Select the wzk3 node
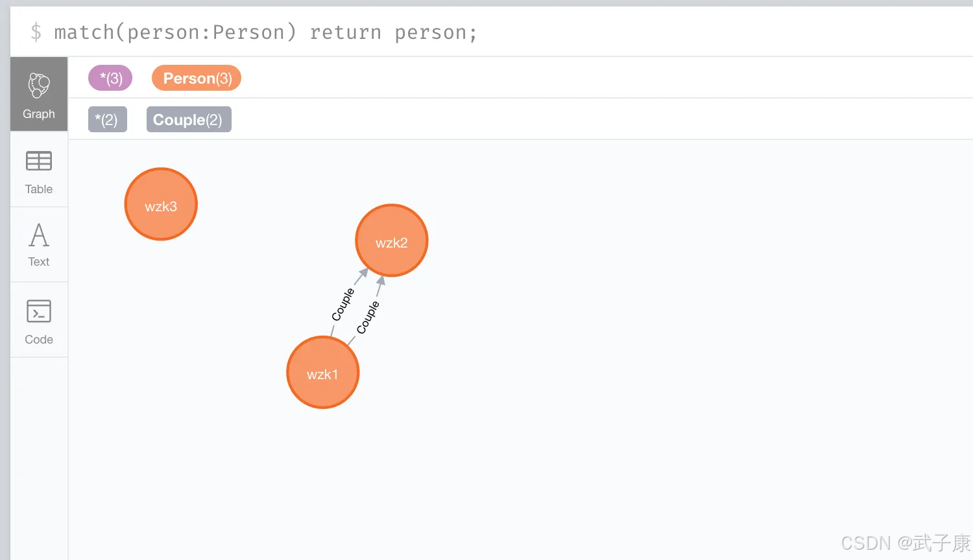973x560 pixels. point(160,204)
